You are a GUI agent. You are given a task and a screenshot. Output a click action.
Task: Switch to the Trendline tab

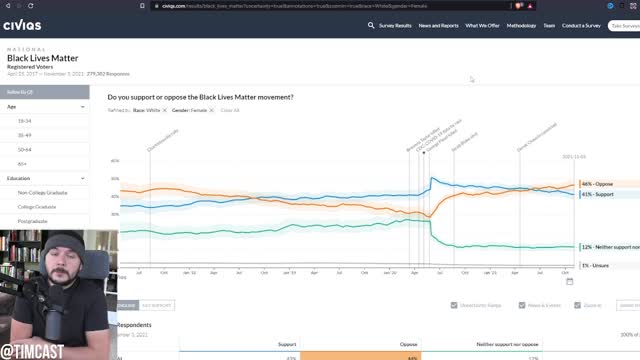click(x=128, y=305)
